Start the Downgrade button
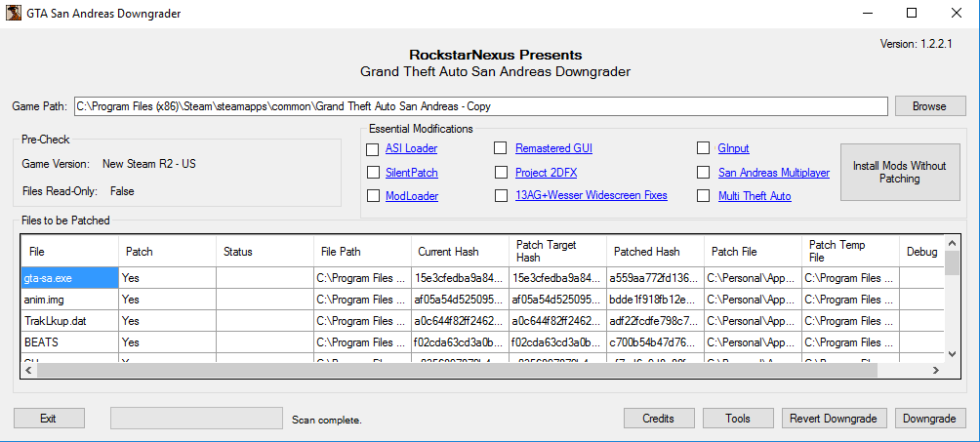980x442 pixels. [x=928, y=419]
